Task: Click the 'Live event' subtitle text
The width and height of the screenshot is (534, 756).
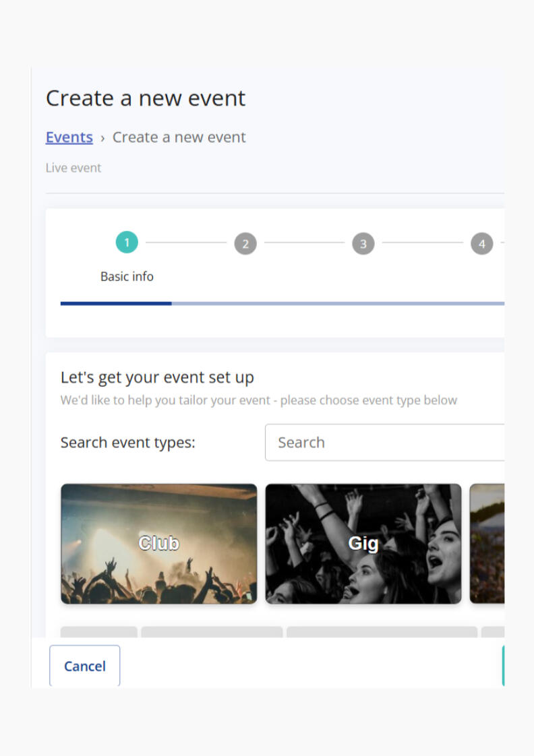Action: 73,168
